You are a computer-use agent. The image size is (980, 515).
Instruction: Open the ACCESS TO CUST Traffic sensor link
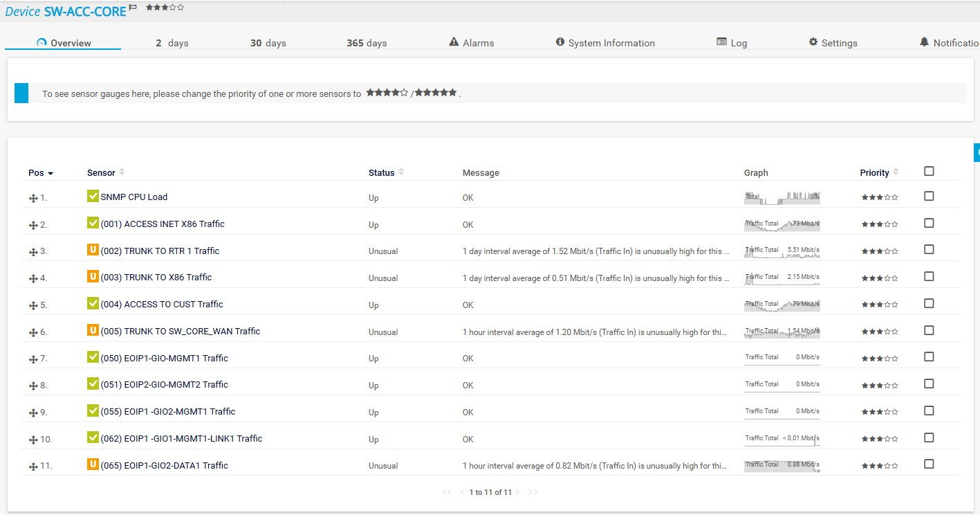[162, 305]
